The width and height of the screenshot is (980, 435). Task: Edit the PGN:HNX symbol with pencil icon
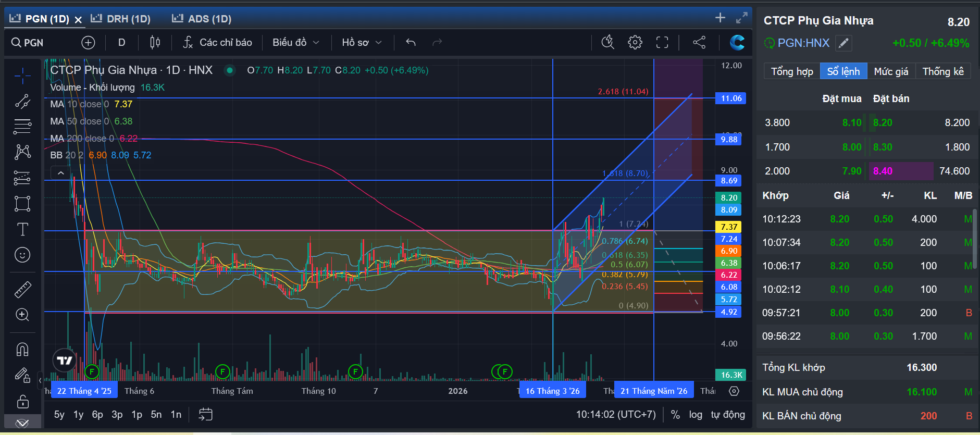click(843, 43)
